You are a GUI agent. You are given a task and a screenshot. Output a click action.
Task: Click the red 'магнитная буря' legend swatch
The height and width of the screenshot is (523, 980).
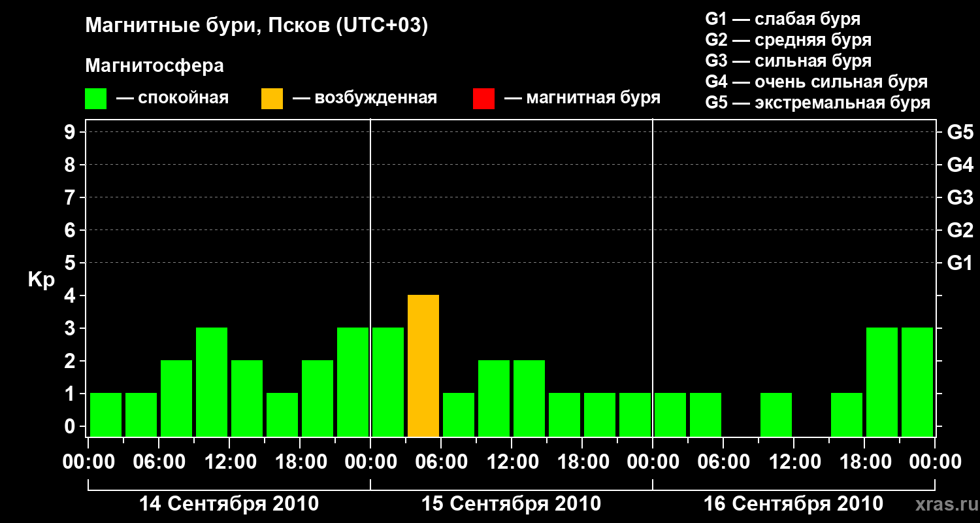tap(483, 99)
